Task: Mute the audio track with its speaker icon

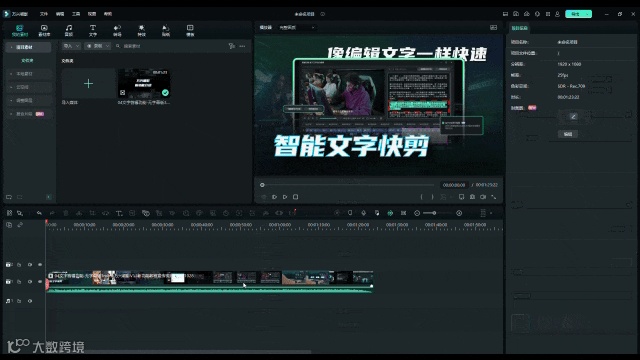Action: [30, 301]
